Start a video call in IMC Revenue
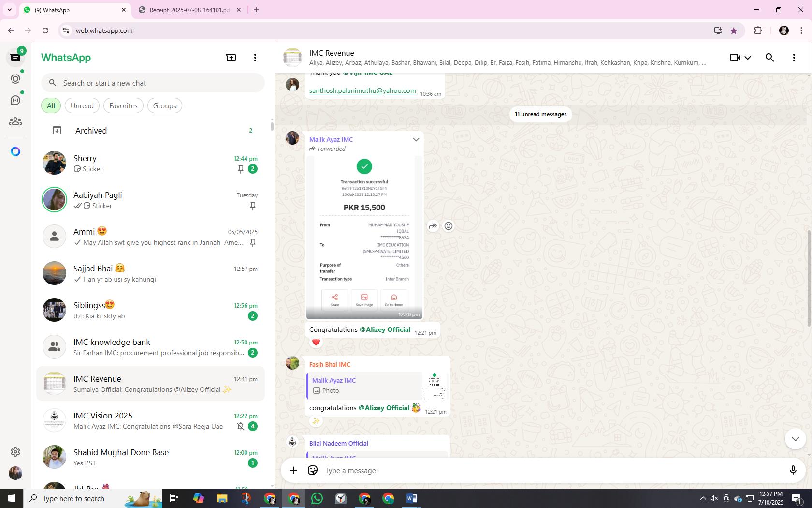 (x=735, y=58)
